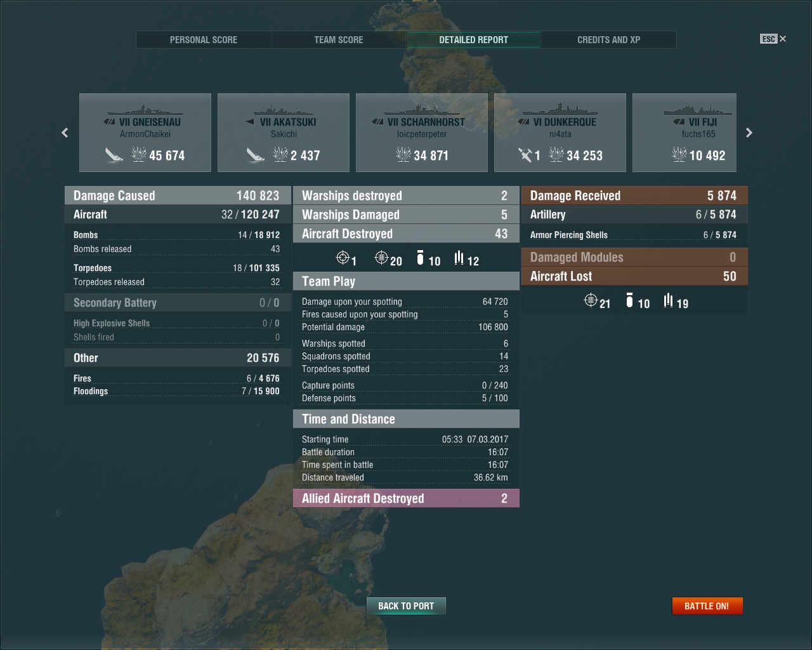The width and height of the screenshot is (812, 650).
Task: Click the battleship class icon by VII Scharnhorst
Action: [378, 122]
